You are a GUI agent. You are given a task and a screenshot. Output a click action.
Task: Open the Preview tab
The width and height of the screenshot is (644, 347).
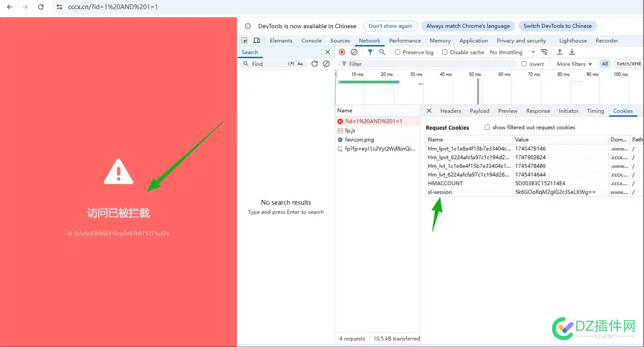[508, 111]
